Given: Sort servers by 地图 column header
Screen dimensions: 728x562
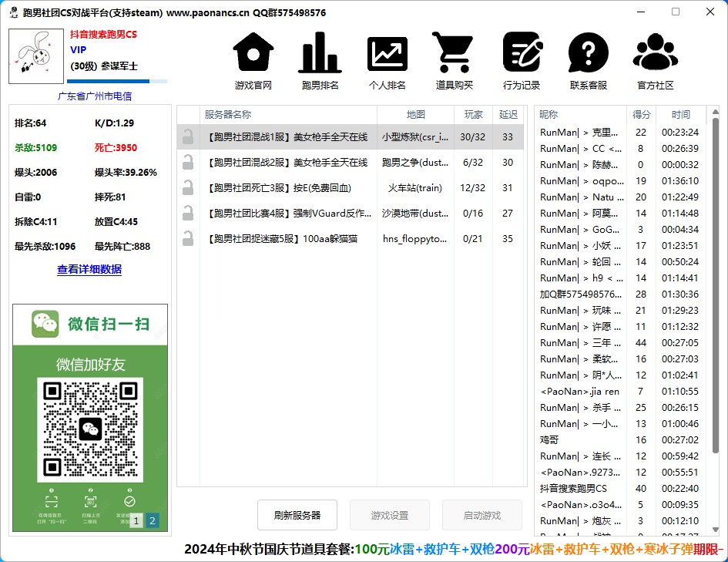Looking at the screenshot, I should click(x=415, y=114).
